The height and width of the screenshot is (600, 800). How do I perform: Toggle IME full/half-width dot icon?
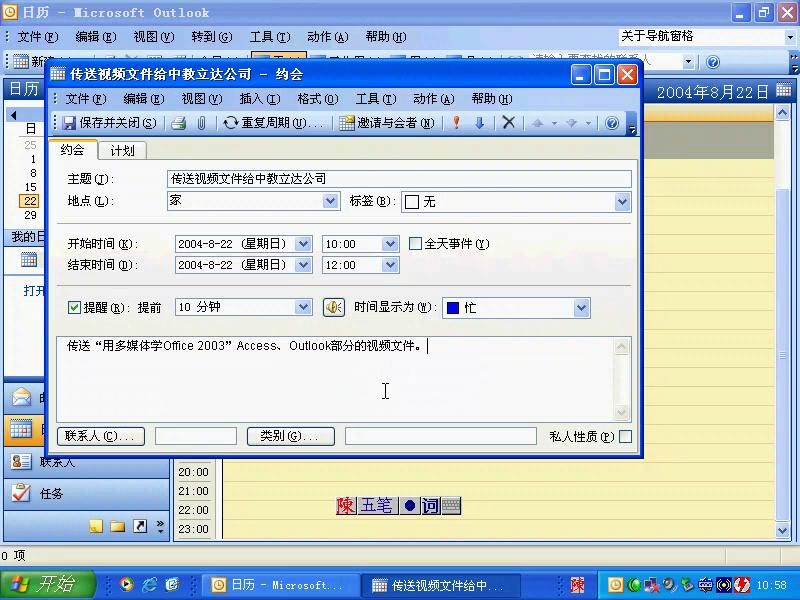click(x=410, y=506)
